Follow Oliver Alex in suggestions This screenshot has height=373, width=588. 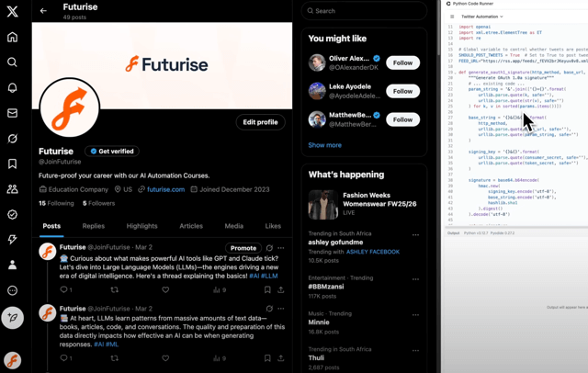click(402, 62)
